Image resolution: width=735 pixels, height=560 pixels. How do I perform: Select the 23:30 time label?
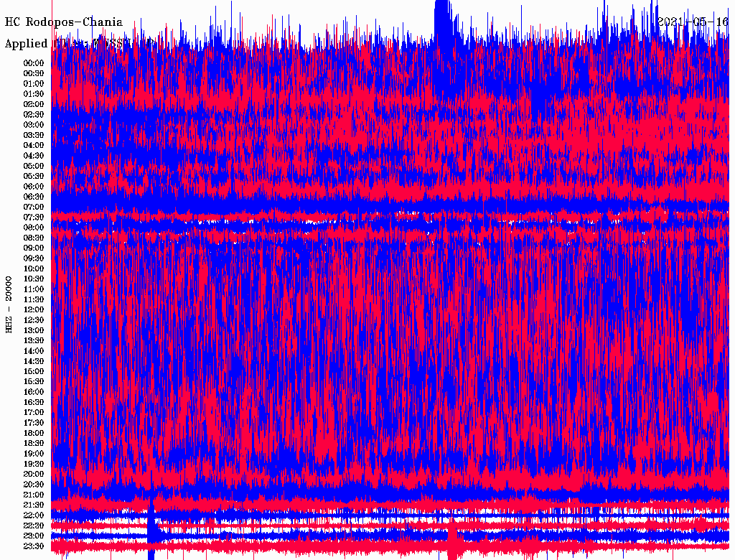[x=34, y=546]
